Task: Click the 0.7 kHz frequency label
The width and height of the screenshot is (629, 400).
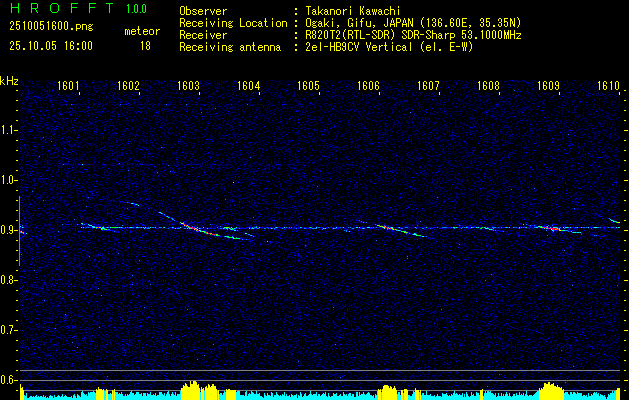Action: (8, 330)
